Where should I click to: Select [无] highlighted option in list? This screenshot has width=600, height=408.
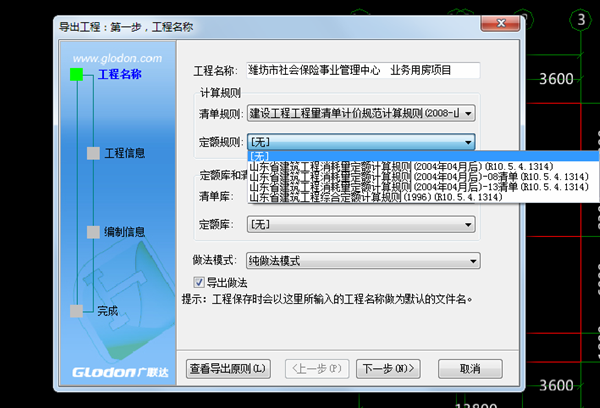click(x=424, y=156)
